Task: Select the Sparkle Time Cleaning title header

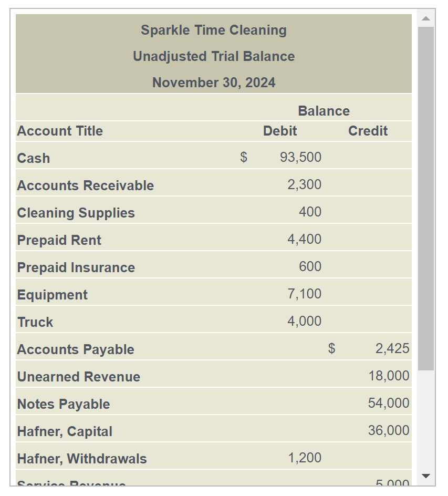Action: [x=213, y=30]
